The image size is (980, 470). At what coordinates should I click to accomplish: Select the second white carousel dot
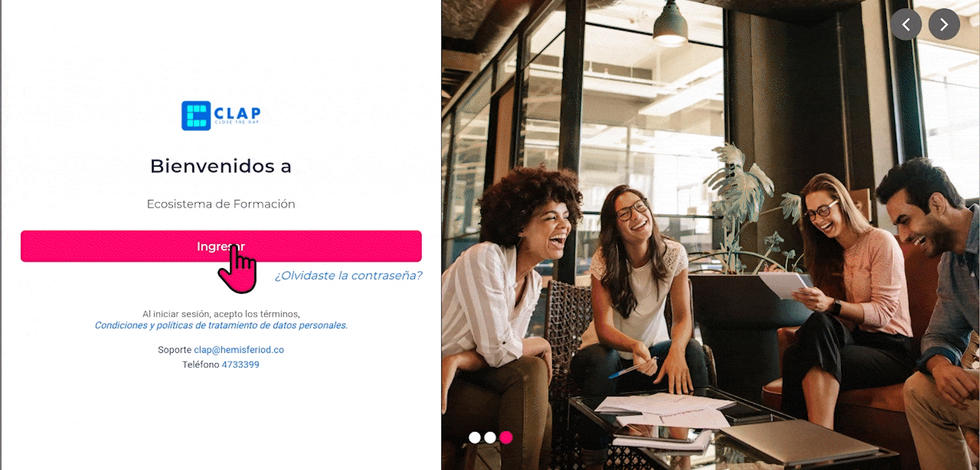pos(490,437)
